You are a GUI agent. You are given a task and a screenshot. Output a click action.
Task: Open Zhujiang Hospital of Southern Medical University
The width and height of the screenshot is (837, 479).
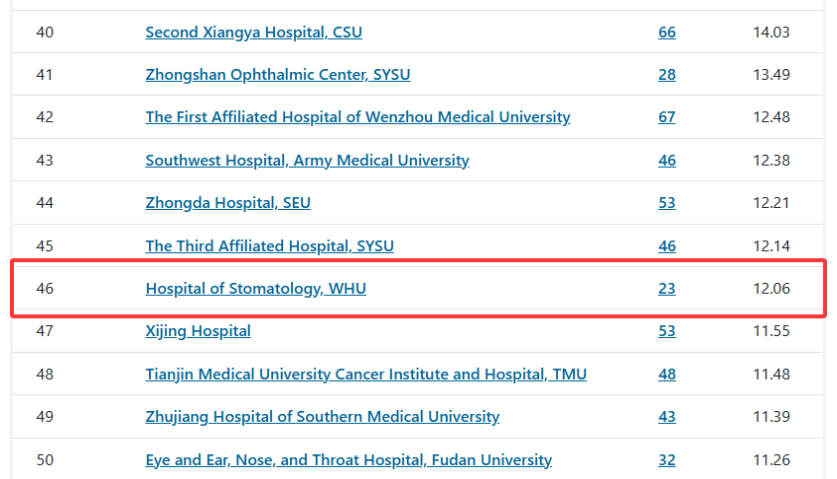[322, 417]
